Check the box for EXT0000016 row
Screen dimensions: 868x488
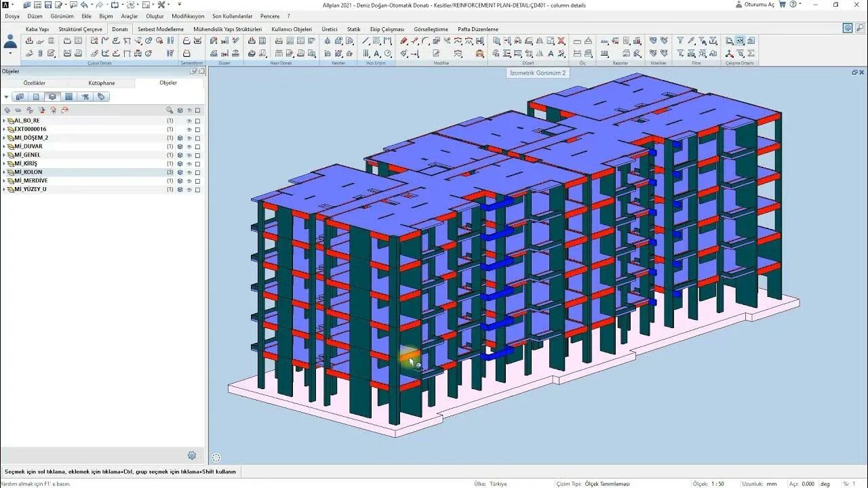click(x=197, y=129)
